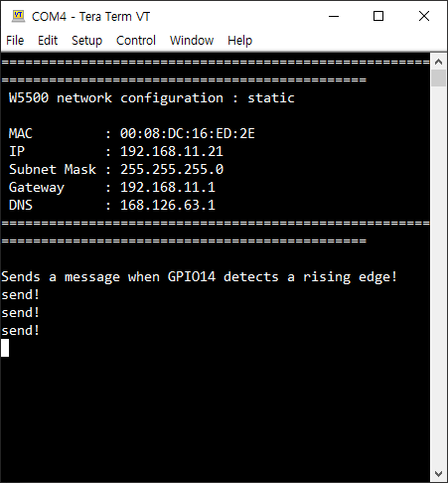
Task: Open the Control menu
Action: pyautogui.click(x=136, y=41)
